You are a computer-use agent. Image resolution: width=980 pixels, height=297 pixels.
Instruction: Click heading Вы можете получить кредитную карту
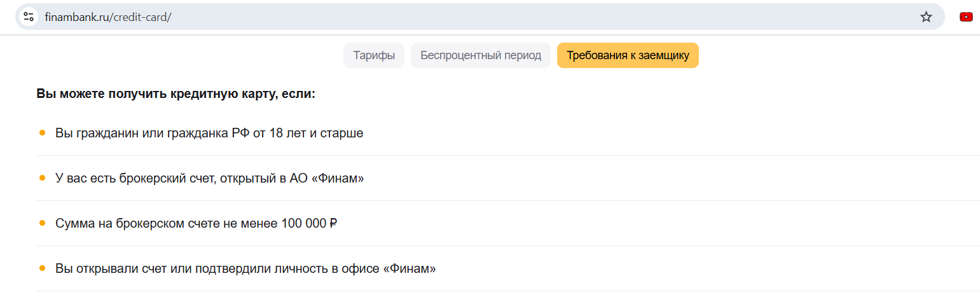(176, 94)
